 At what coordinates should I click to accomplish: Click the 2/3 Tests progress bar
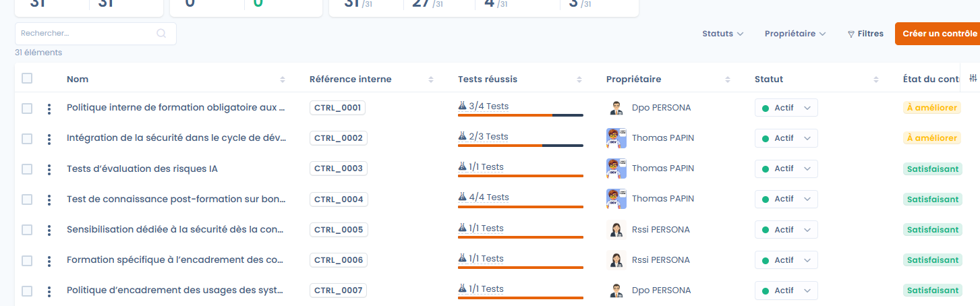(x=520, y=145)
